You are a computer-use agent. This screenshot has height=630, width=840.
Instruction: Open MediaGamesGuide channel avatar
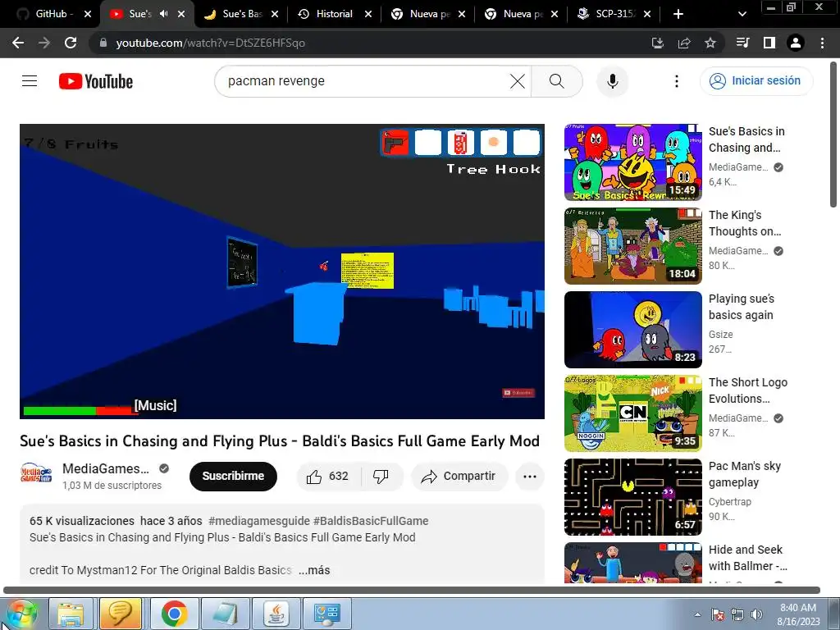click(36, 474)
